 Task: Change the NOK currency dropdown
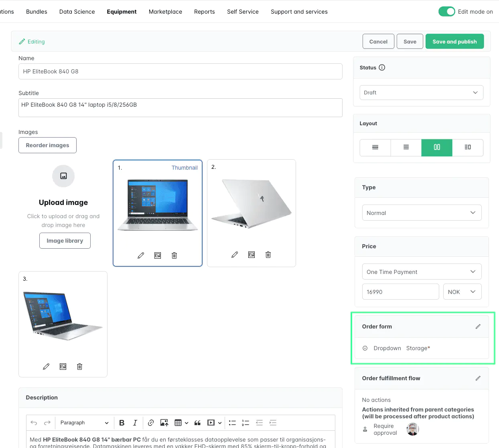[x=462, y=292]
